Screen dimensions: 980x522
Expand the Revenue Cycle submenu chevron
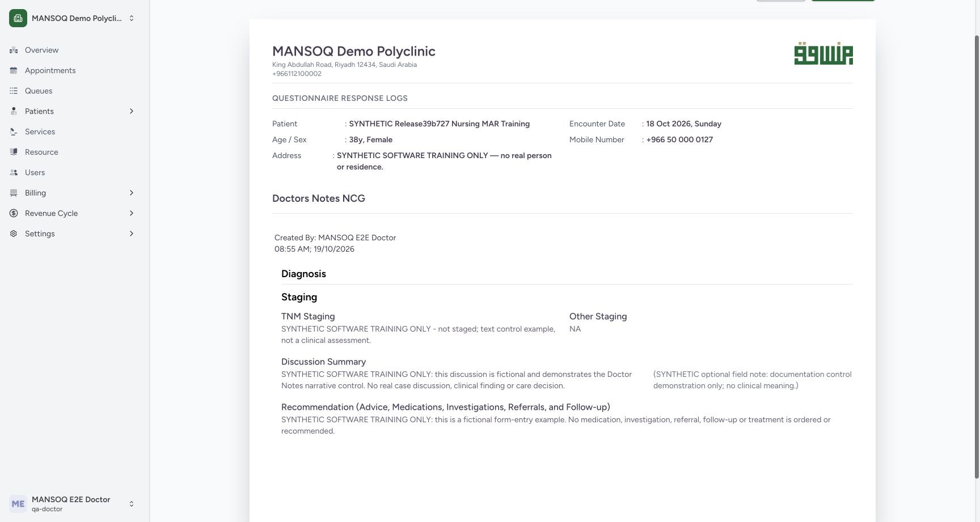132,214
